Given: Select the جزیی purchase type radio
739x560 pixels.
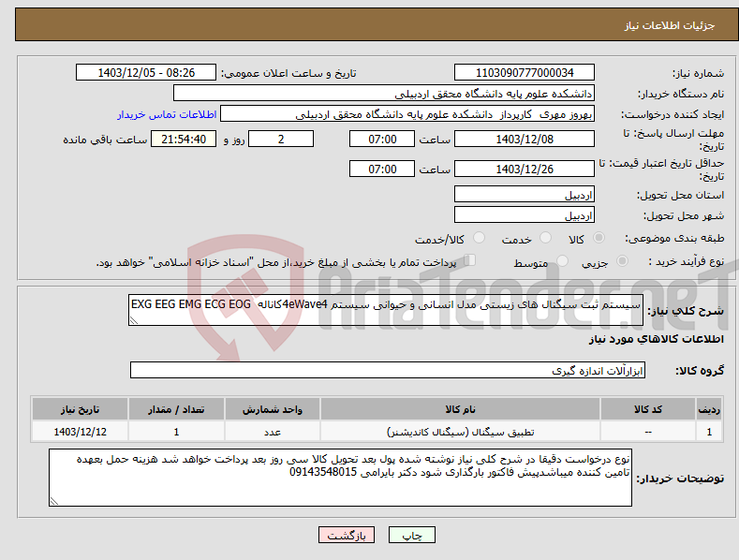Looking at the screenshot, I should point(622,260).
